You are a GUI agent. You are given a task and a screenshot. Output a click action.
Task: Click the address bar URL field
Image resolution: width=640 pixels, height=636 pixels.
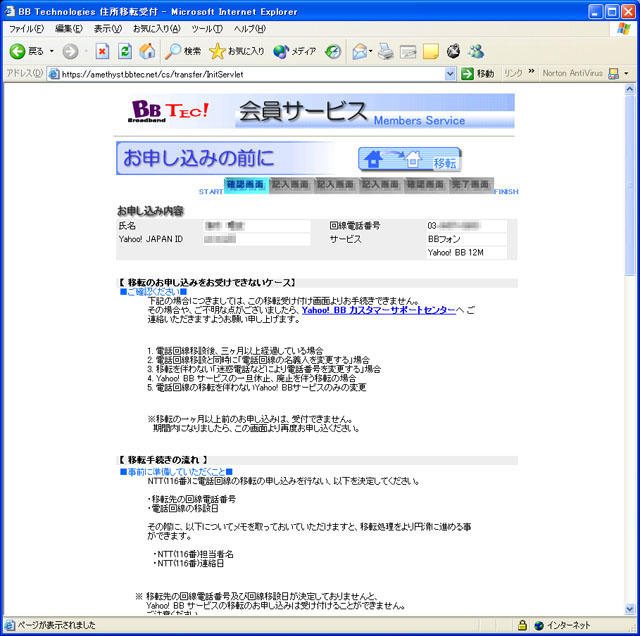251,74
